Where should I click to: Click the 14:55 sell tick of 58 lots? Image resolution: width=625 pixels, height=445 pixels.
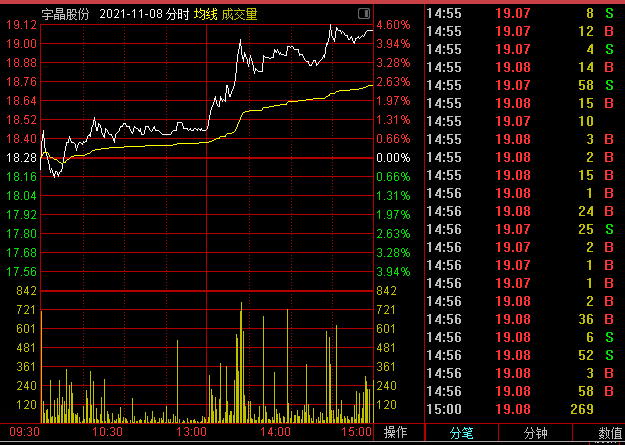coord(525,85)
